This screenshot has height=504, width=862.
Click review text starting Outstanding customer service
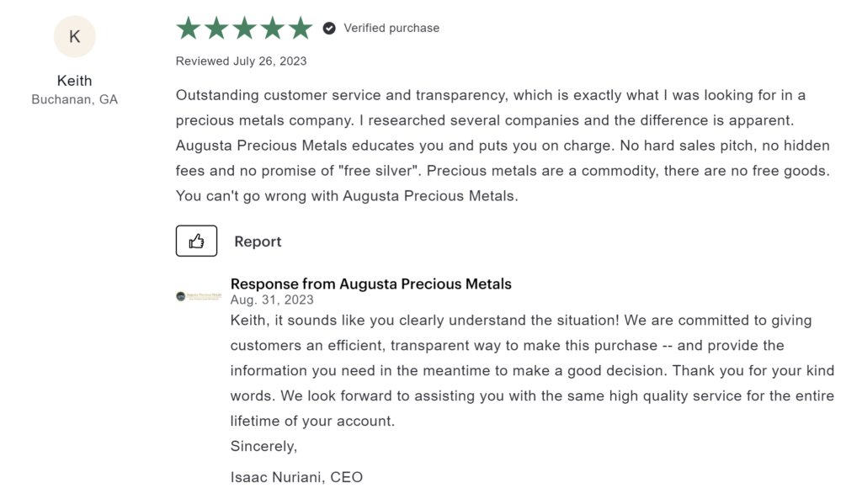[503, 145]
